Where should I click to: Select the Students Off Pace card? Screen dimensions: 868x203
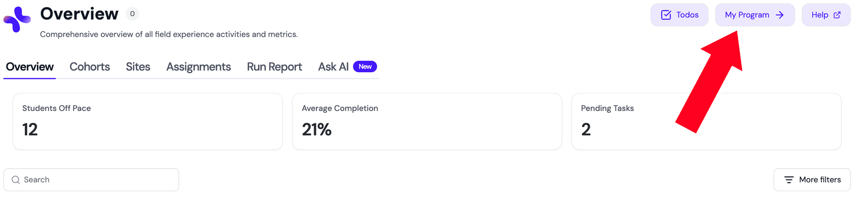147,121
